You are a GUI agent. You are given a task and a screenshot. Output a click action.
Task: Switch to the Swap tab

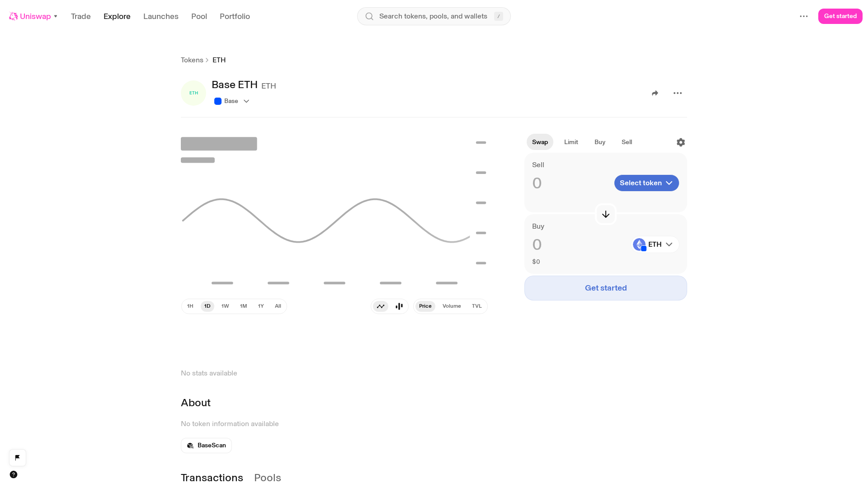coord(540,142)
